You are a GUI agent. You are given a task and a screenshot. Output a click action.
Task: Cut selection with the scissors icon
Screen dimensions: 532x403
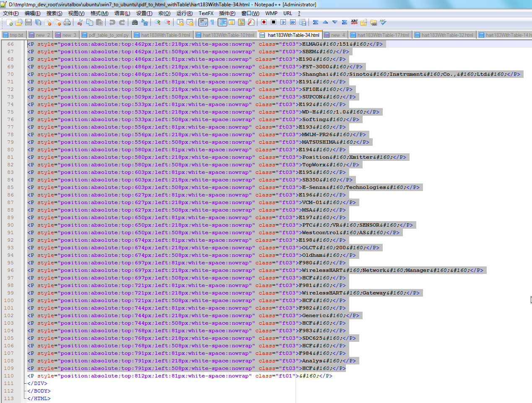click(80, 22)
